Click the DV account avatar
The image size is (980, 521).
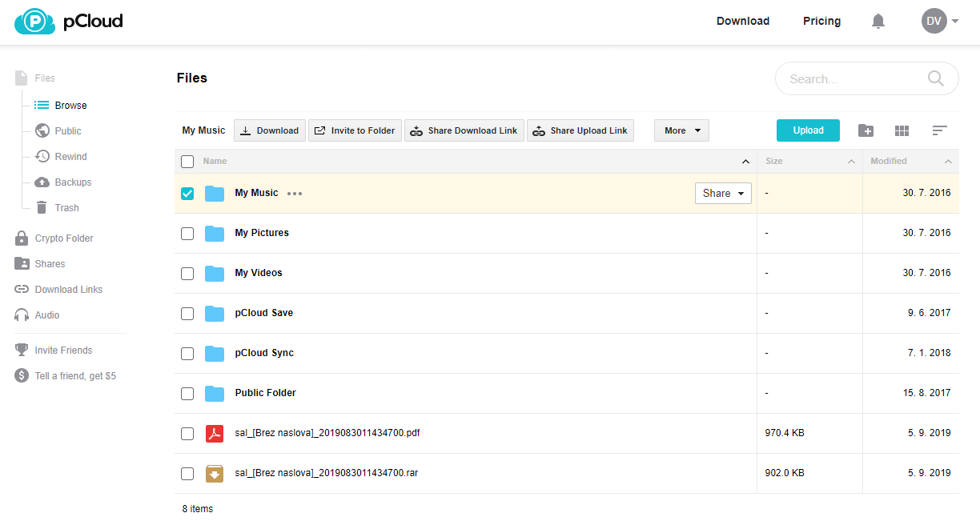tap(934, 22)
